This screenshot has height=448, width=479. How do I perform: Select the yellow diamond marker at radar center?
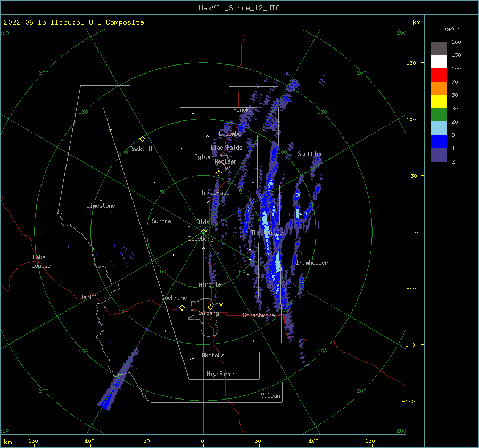pyautogui.click(x=203, y=232)
